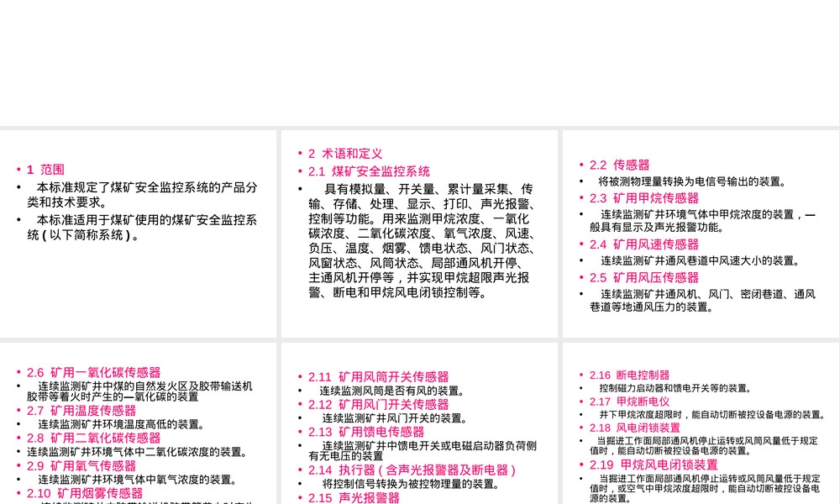Click the heading 2.7 矿用温度传感器
The image size is (840, 504).
click(x=81, y=411)
